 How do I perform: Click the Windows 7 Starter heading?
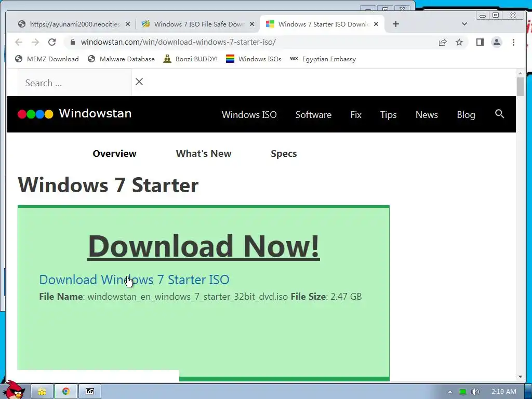[108, 185]
